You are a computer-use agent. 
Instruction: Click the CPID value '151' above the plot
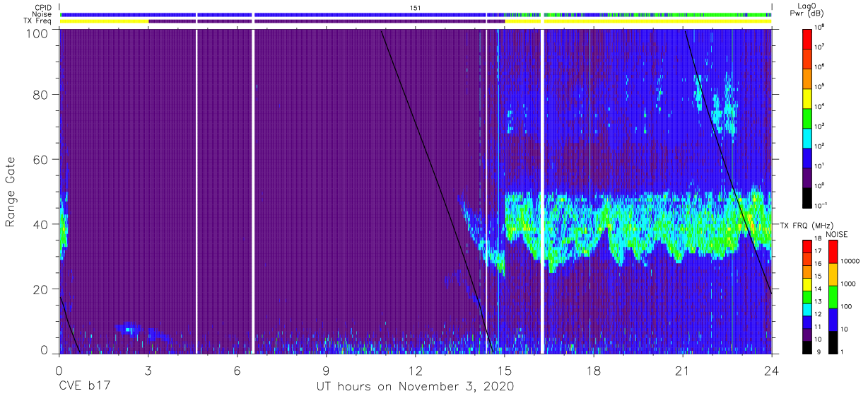[416, 8]
